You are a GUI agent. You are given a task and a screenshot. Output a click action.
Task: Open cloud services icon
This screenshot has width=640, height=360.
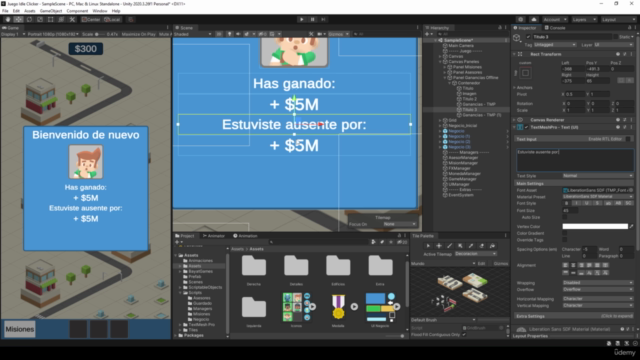click(x=534, y=19)
